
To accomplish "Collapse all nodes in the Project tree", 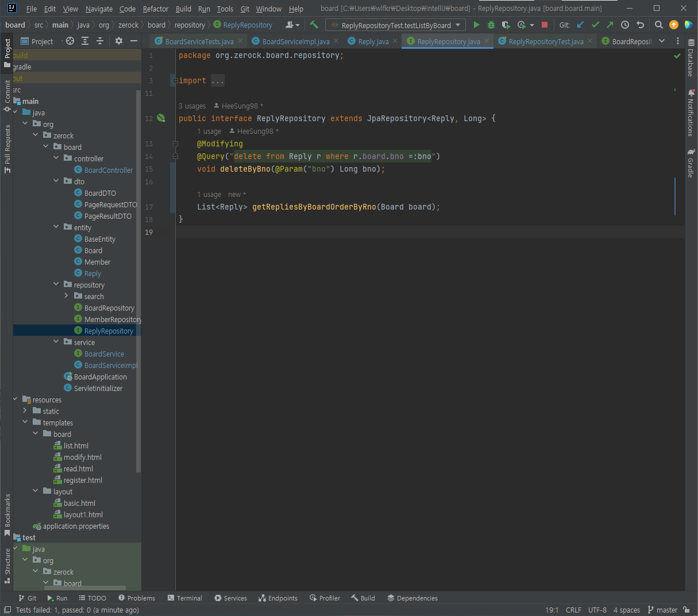I will click(x=100, y=41).
